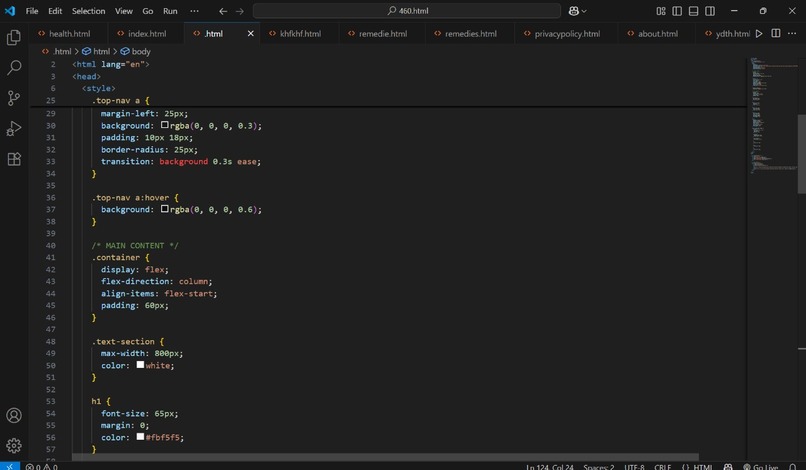Image resolution: width=806 pixels, height=470 pixels.
Task: Switch to khfkhf.html tab
Action: 300,33
